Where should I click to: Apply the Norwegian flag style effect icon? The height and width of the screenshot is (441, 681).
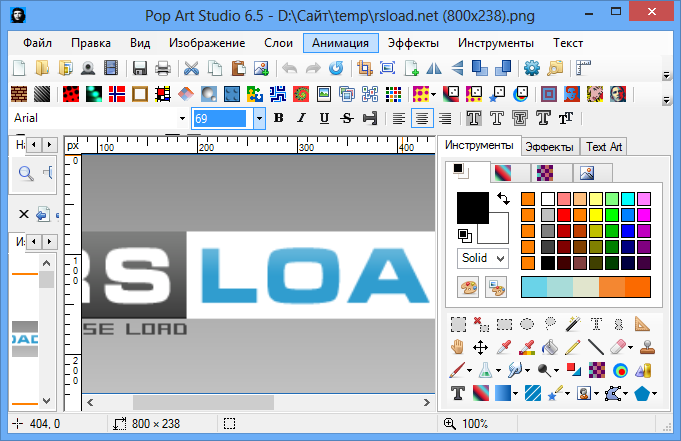(x=117, y=94)
